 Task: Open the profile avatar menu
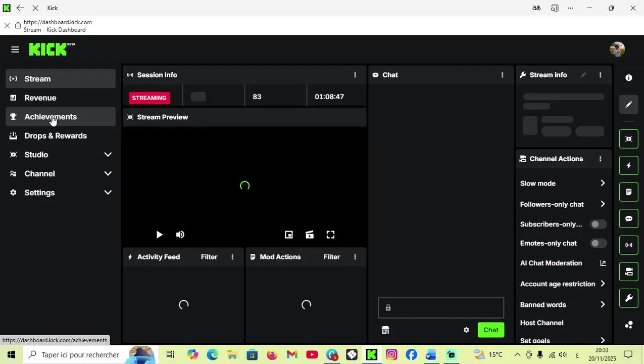pos(617,50)
